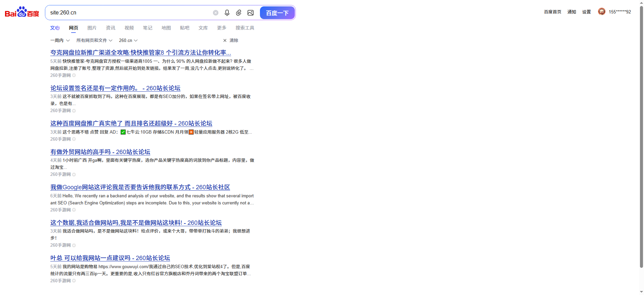Open result 论坛设置签名还是有一定作用的

pyautogui.click(x=115, y=88)
